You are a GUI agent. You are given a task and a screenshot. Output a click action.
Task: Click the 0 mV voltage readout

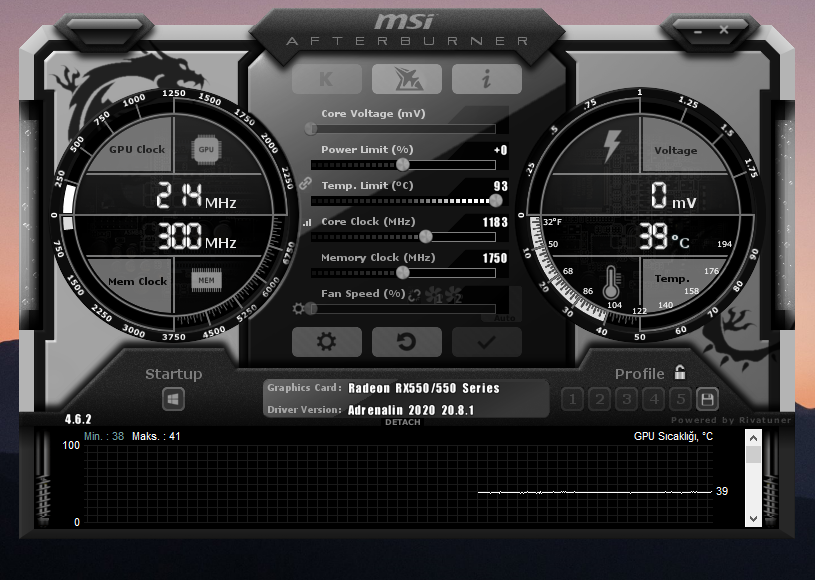[673, 195]
